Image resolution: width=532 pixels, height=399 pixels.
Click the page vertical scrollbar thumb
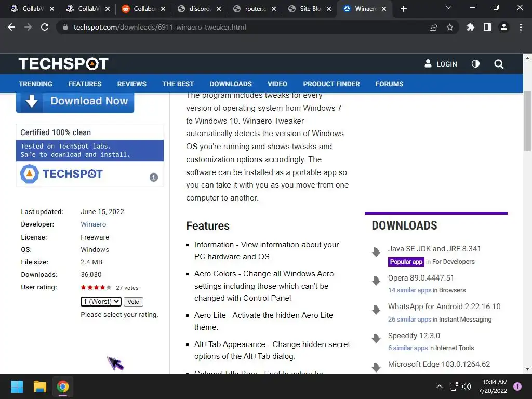pos(527,122)
